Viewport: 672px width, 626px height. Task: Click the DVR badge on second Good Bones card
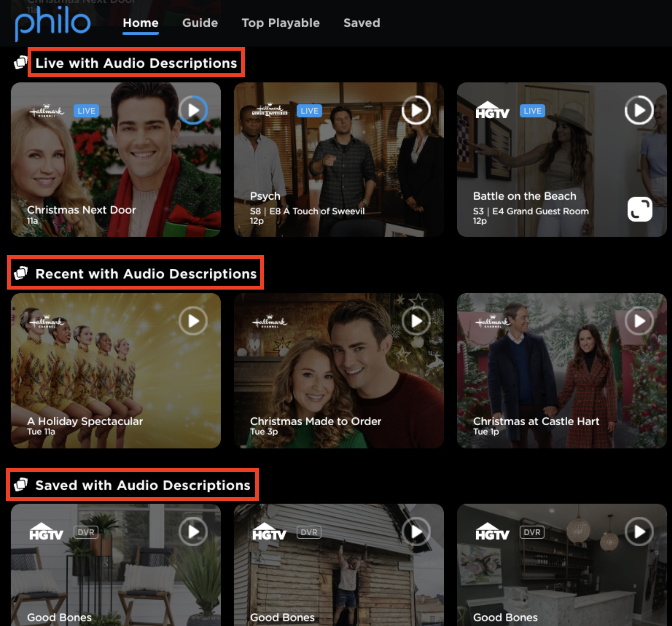[309, 532]
